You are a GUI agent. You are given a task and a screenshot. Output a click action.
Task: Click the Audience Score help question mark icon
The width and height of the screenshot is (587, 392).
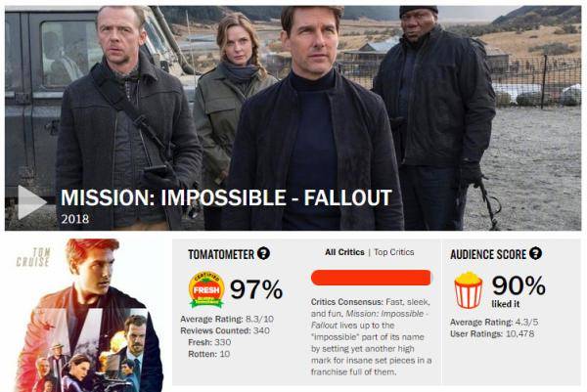[x=535, y=254]
